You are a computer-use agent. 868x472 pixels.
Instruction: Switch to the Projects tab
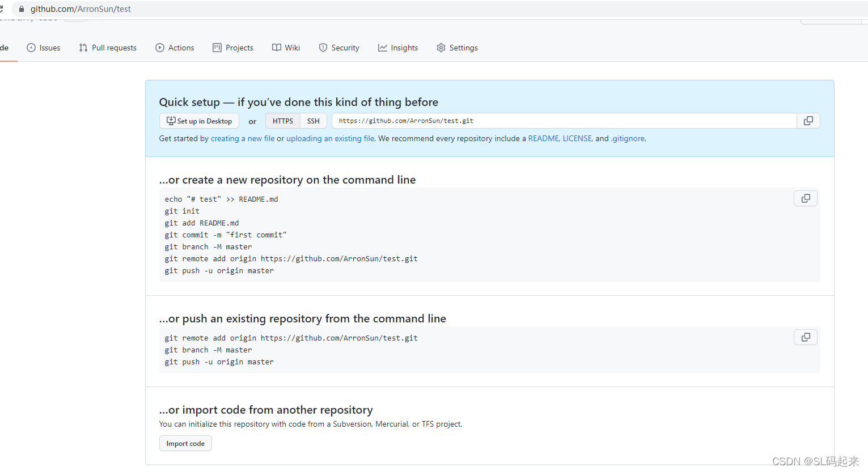233,48
